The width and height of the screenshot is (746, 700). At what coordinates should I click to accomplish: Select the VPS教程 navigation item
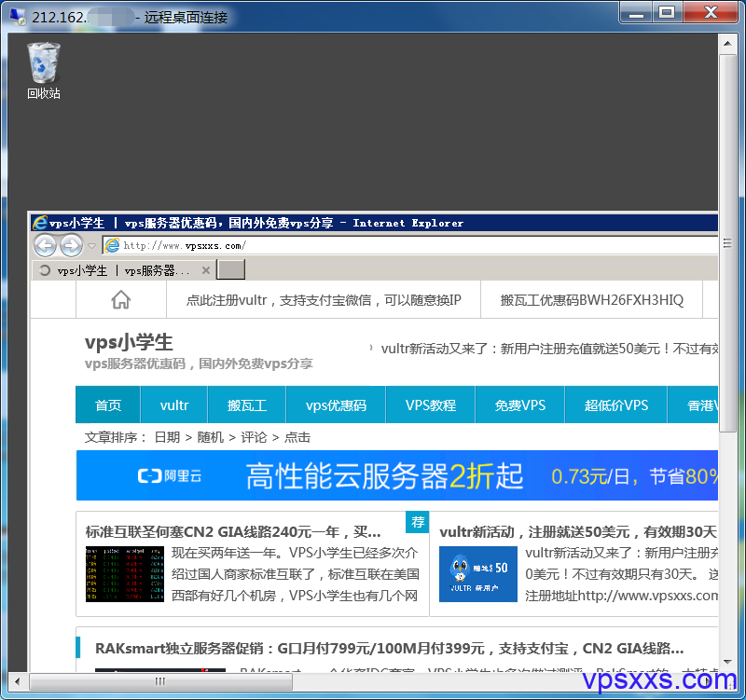(x=431, y=405)
